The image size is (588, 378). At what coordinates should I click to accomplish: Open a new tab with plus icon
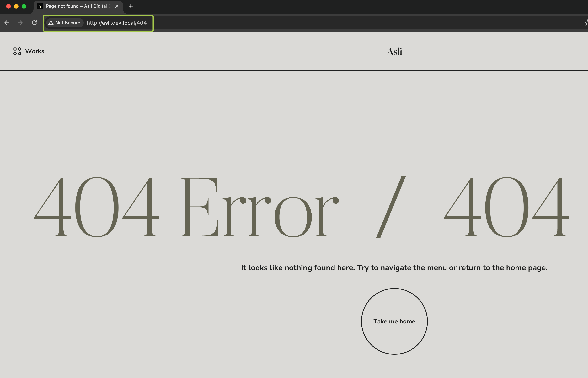click(131, 6)
